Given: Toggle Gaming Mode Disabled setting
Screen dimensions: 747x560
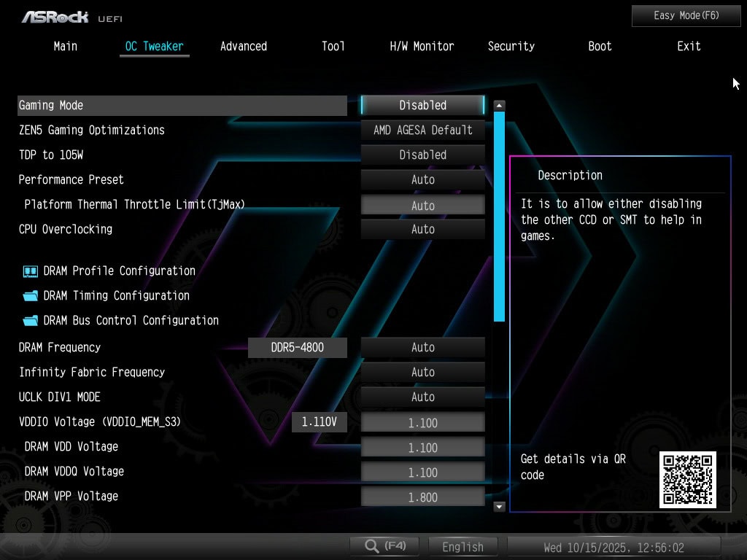Looking at the screenshot, I should 422,105.
